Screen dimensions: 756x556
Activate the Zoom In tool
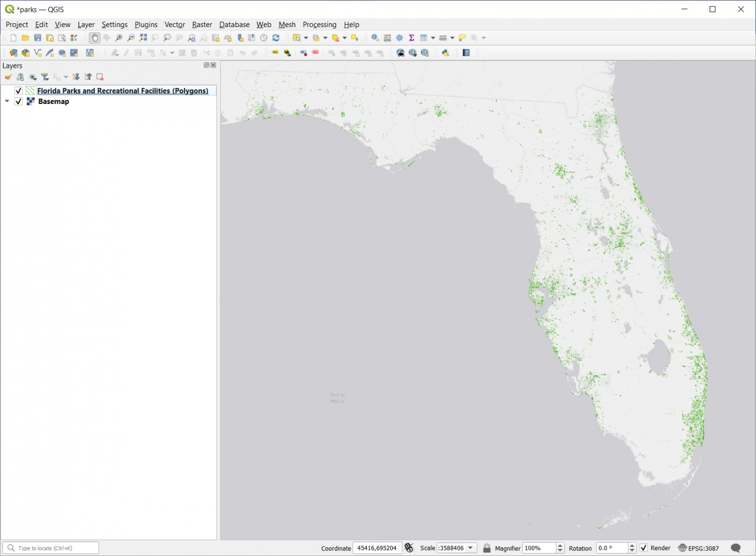pos(119,37)
